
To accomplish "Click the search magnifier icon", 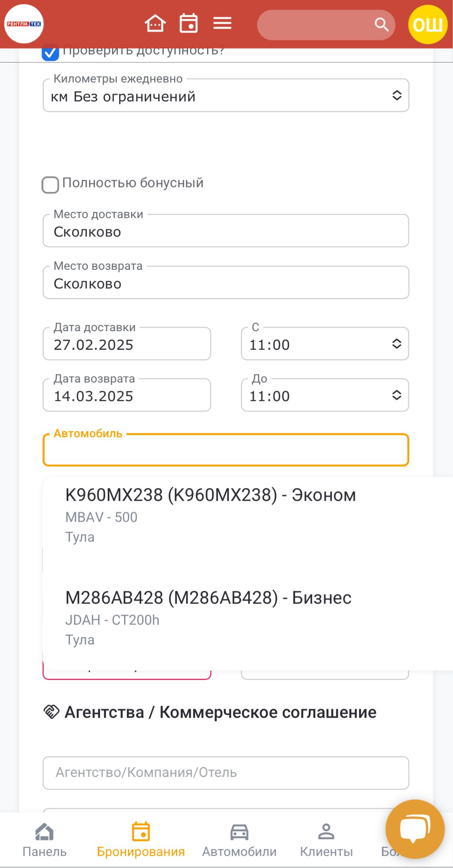I will pyautogui.click(x=381, y=25).
